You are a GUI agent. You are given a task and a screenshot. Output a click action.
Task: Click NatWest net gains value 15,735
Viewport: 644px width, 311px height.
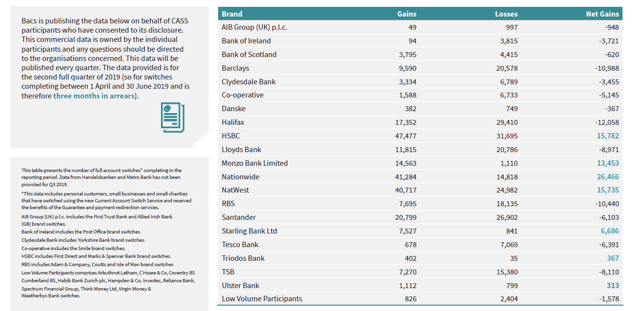[x=607, y=190]
